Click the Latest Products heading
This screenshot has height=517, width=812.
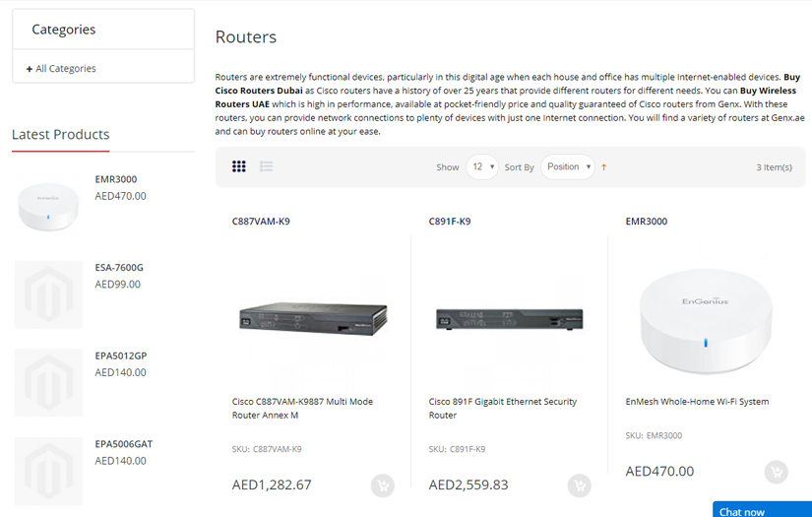[61, 135]
